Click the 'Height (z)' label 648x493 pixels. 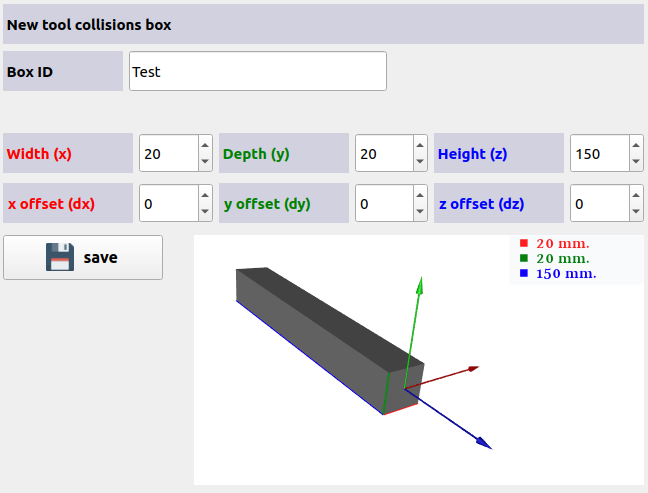pos(472,154)
